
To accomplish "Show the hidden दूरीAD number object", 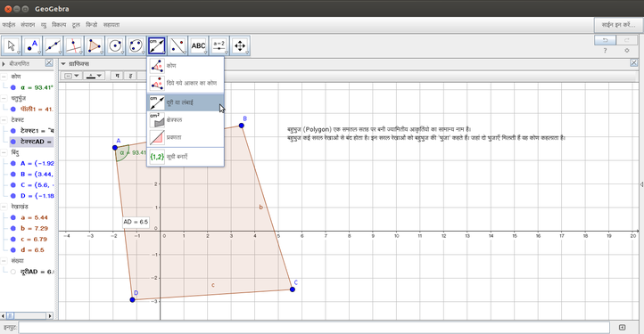I will click(x=13, y=272).
